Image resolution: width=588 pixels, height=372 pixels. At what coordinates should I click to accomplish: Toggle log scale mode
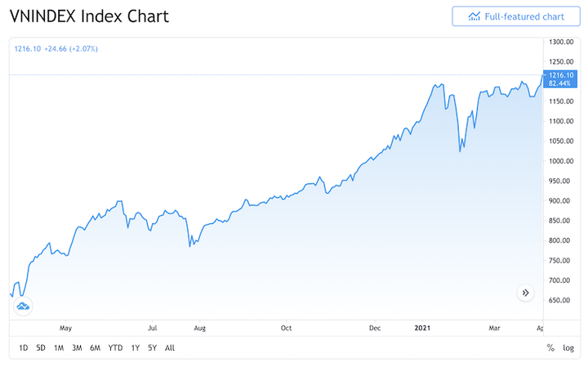pos(568,348)
